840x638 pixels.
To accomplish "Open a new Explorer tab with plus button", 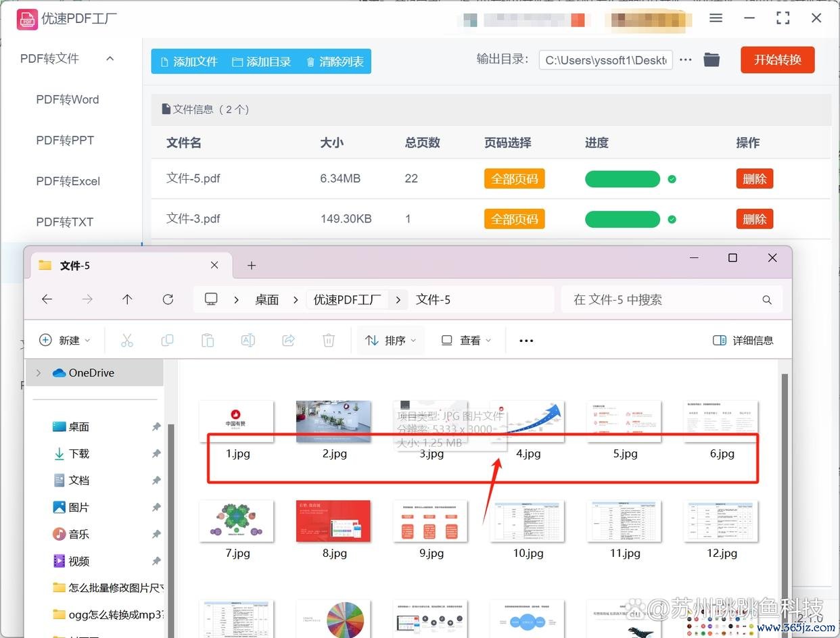I will 252,266.
